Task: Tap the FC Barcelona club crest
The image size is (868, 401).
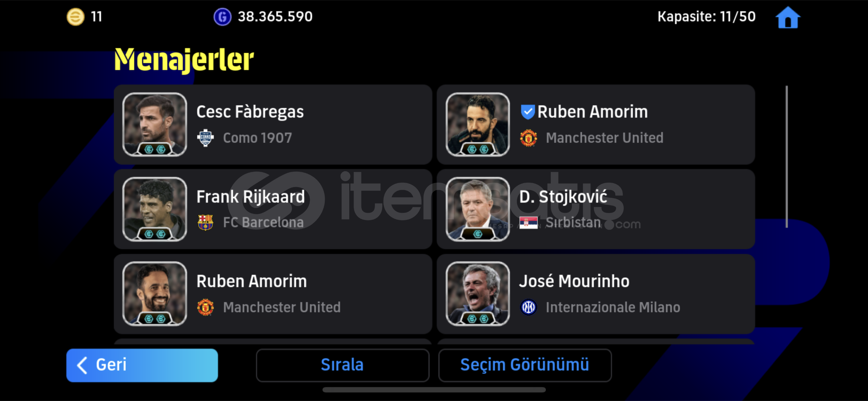Action: click(x=205, y=222)
